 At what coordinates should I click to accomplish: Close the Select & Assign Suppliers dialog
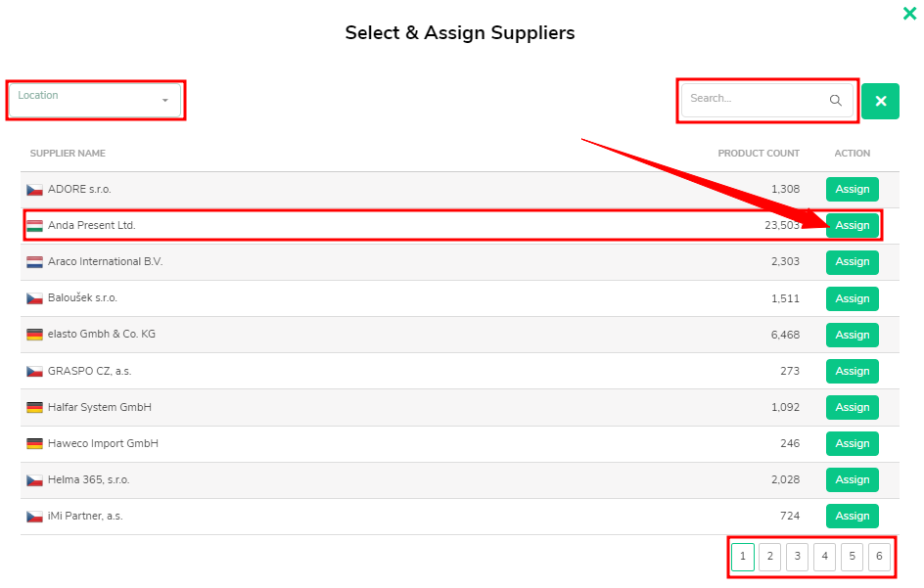(909, 13)
